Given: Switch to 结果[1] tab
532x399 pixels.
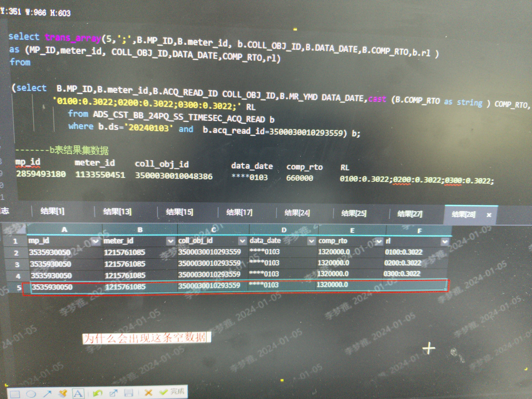Looking at the screenshot, I should (52, 211).
